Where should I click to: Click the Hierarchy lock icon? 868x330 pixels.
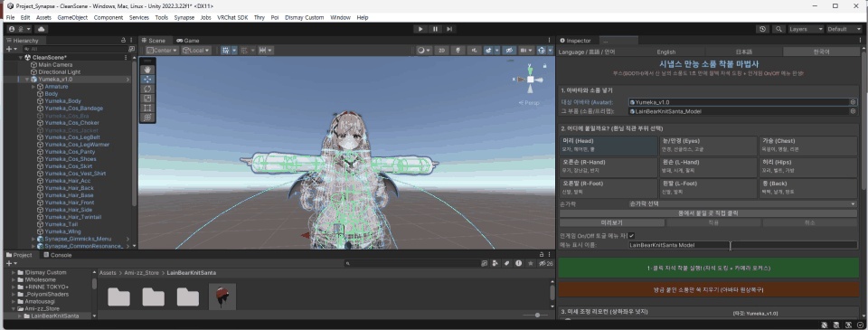(x=124, y=41)
